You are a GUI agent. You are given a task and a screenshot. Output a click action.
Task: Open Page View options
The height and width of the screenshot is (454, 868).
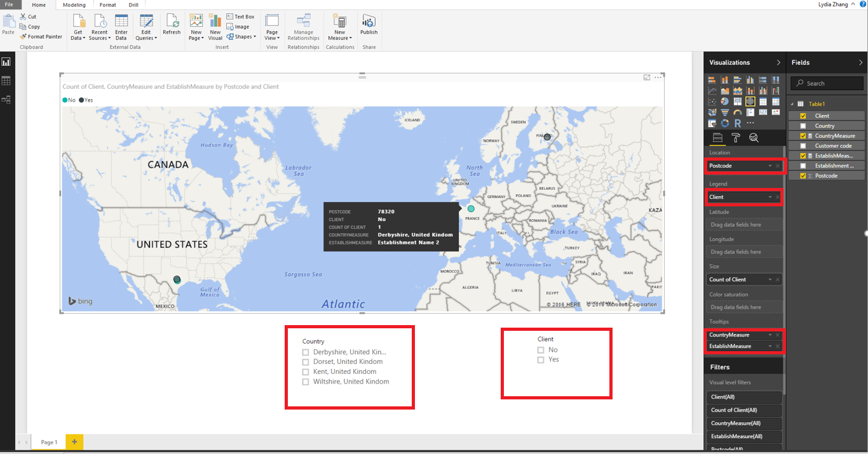[x=272, y=26]
